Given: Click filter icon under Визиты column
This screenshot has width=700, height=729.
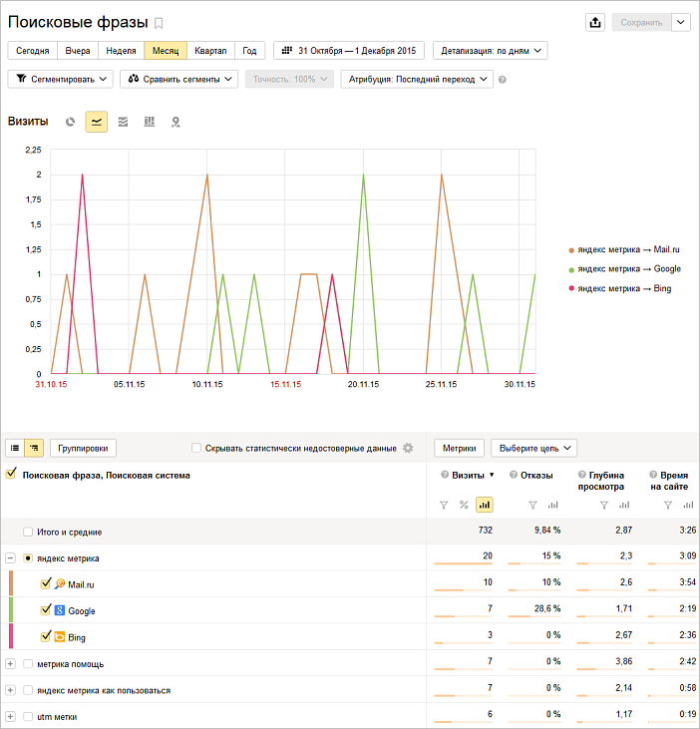Looking at the screenshot, I should point(444,505).
